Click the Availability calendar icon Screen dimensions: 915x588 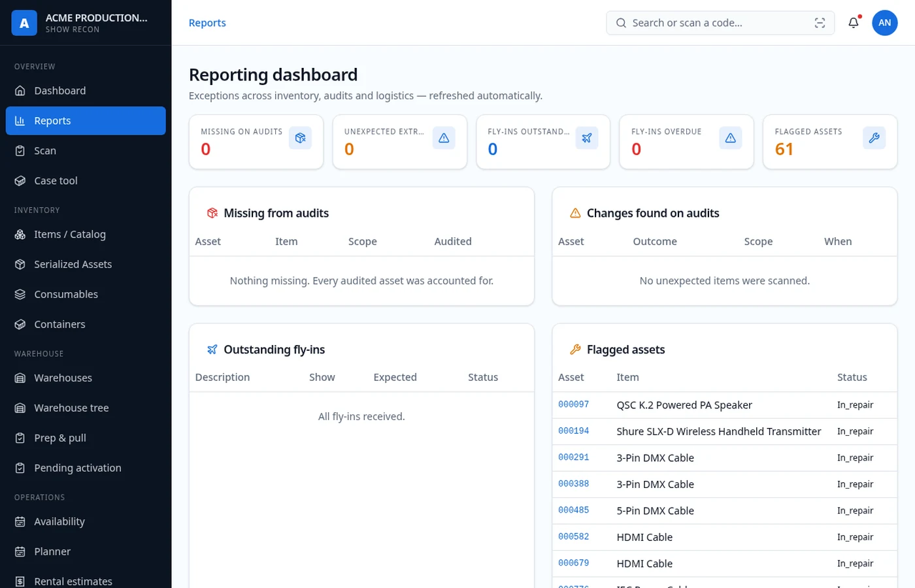tap(20, 522)
